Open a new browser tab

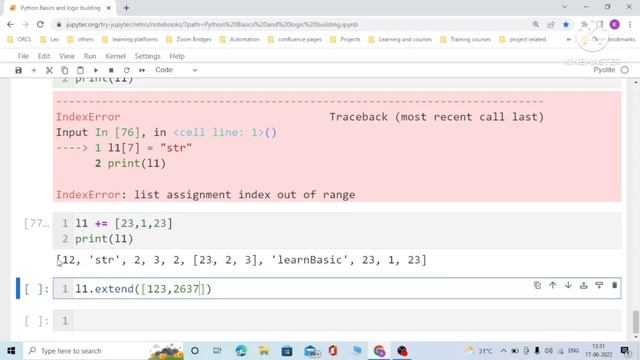[127, 8]
